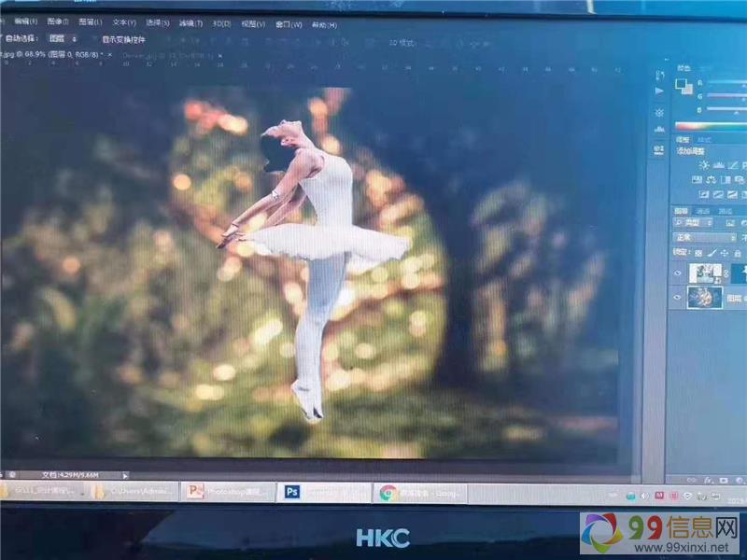Select the top layer thumbnail
747x560 pixels.
(703, 273)
